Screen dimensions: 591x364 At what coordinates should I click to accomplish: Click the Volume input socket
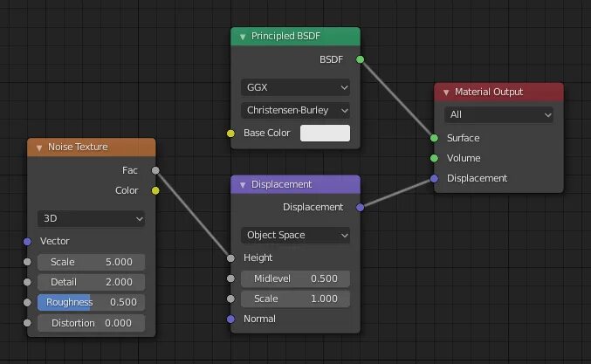(x=434, y=158)
